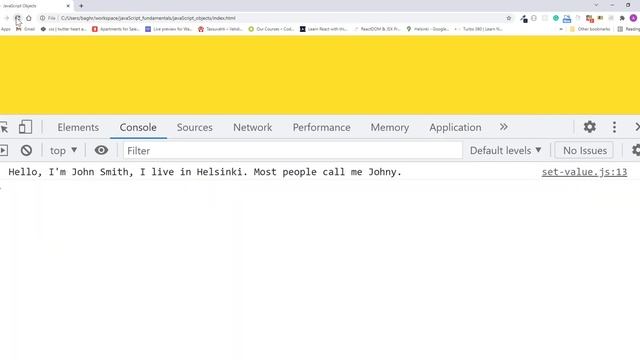Focus the console Filter field
The height and width of the screenshot is (360, 640).
click(x=293, y=151)
